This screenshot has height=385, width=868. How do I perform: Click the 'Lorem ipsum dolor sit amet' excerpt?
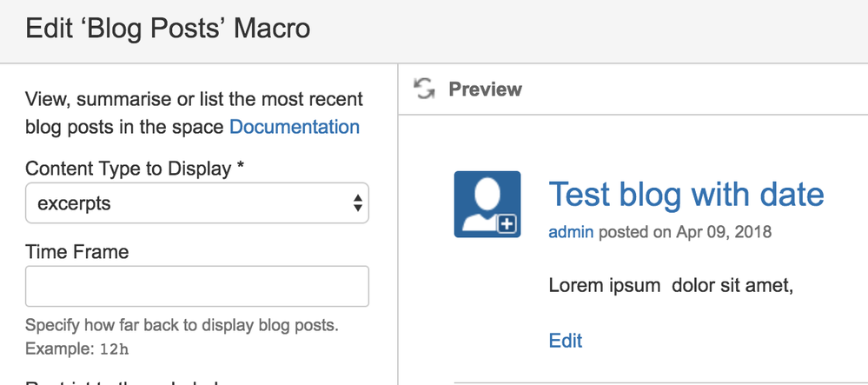tap(671, 285)
